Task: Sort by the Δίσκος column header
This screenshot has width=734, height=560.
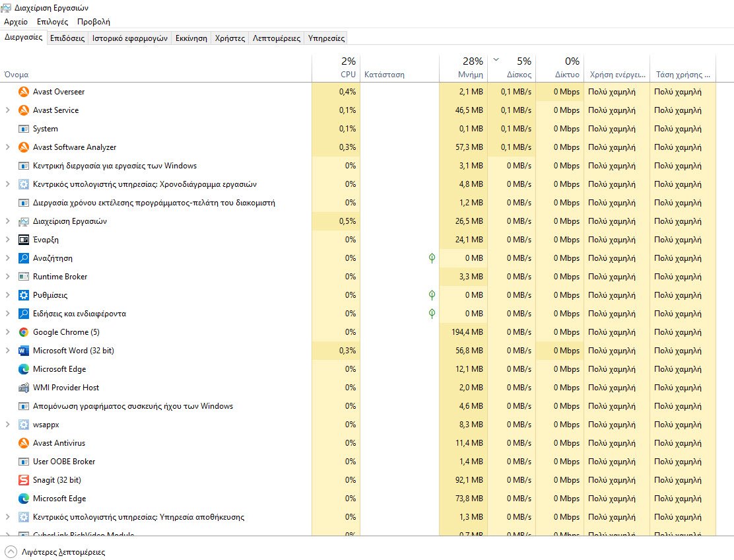Action: click(x=512, y=68)
